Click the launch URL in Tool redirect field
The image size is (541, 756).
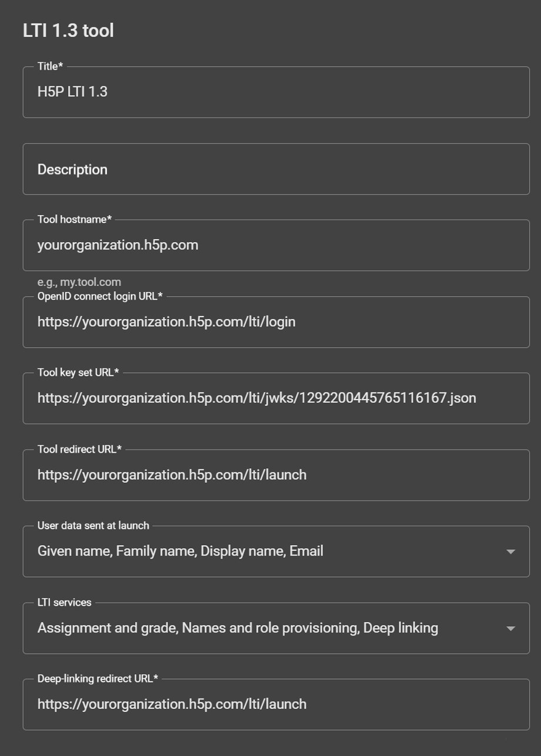(x=172, y=475)
